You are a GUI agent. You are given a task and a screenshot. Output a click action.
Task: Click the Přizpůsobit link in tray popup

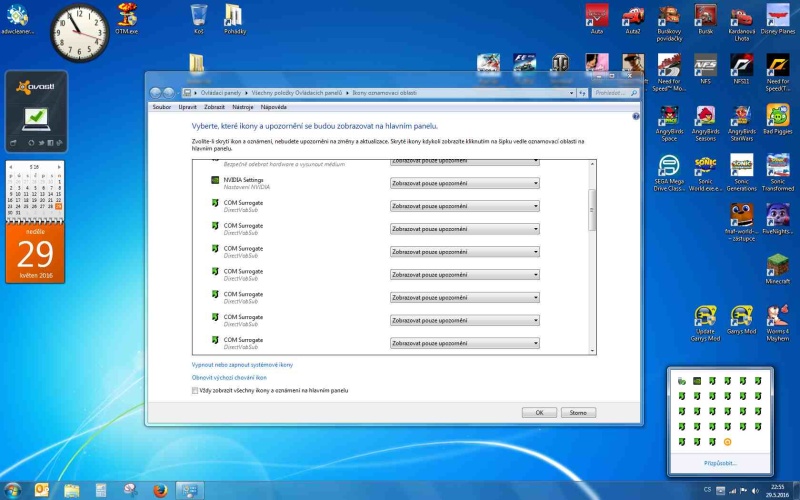(x=720, y=464)
